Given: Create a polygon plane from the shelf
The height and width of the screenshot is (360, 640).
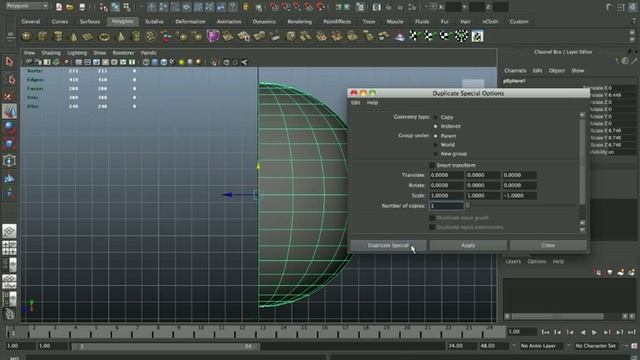Looking at the screenshot, I should [89, 36].
